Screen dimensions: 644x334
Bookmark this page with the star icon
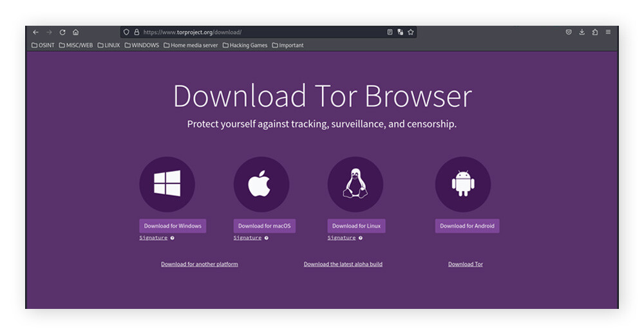tap(411, 32)
